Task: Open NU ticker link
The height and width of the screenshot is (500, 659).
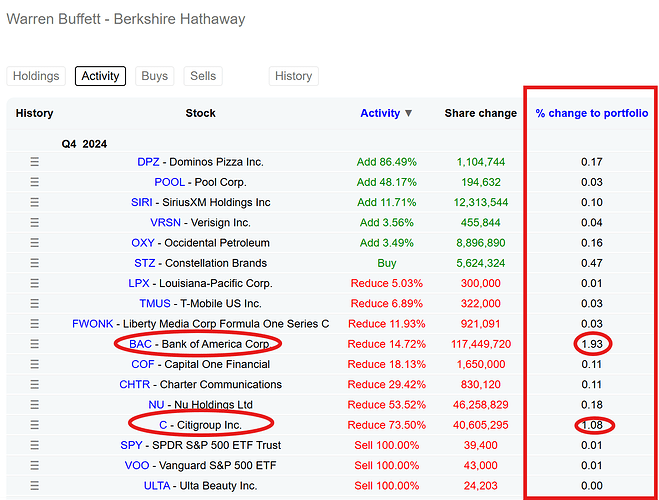Action: [x=156, y=405]
